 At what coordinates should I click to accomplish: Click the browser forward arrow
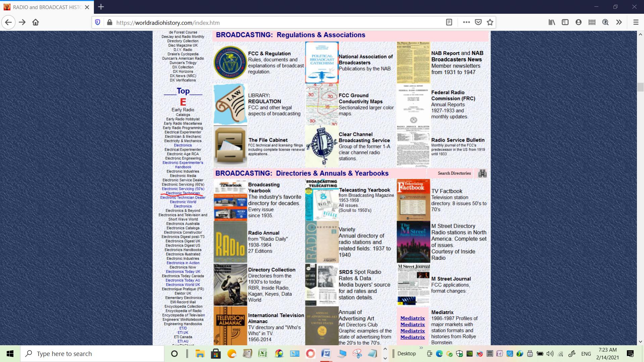pos(22,22)
